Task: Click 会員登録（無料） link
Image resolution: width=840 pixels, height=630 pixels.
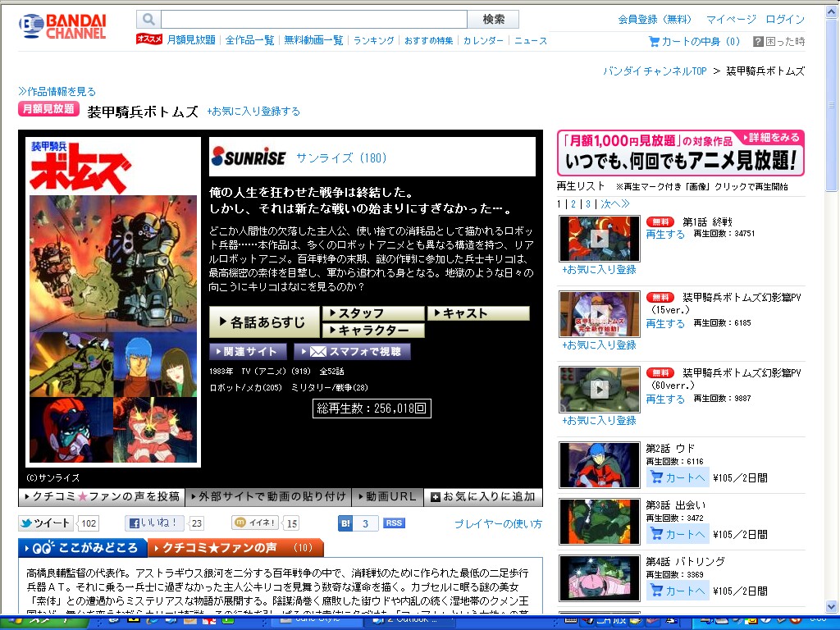Action: point(655,20)
